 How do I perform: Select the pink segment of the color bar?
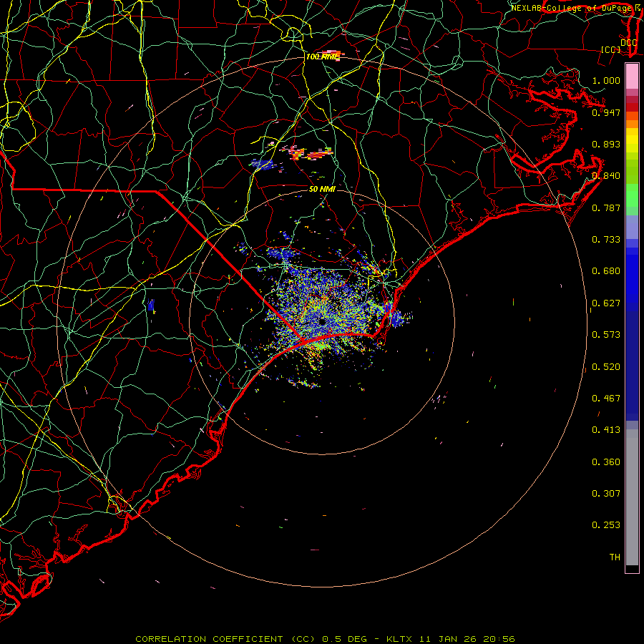coord(632,77)
